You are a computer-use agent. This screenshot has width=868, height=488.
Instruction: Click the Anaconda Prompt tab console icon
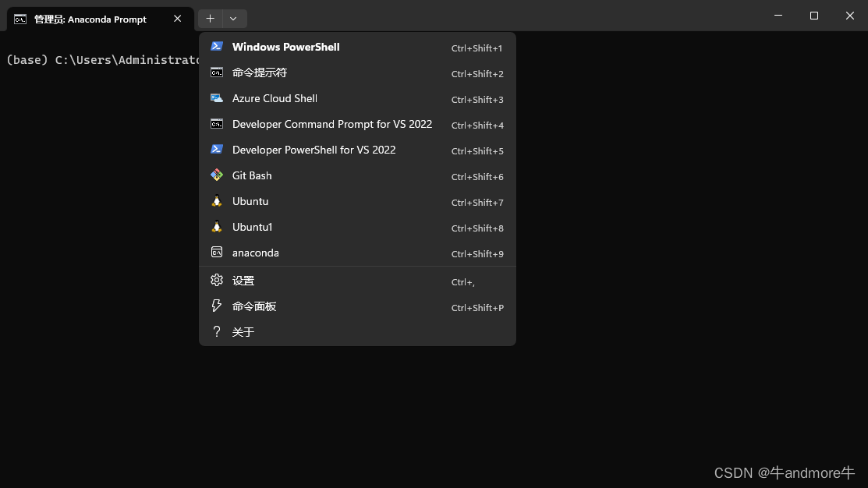point(20,19)
